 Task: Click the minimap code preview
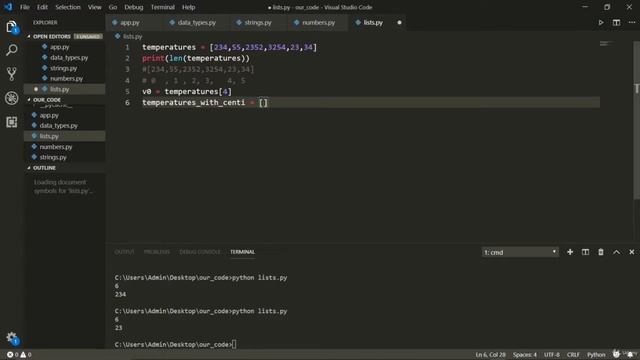pyautogui.click(x=607, y=43)
